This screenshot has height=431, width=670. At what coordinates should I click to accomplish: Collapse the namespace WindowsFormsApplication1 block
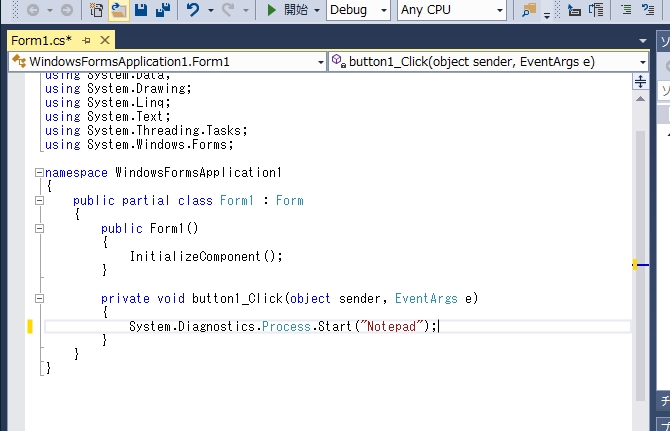(x=38, y=172)
